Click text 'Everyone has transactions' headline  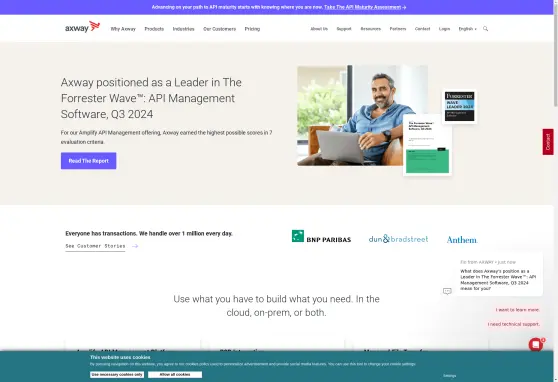click(x=149, y=234)
